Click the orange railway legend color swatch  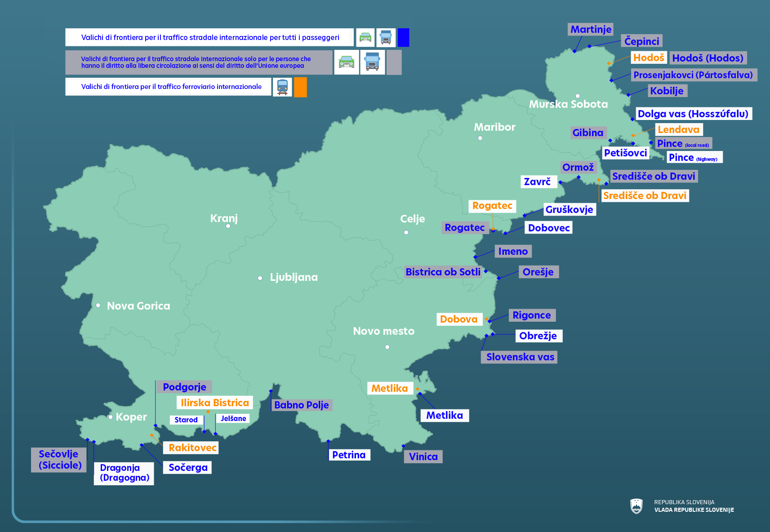(x=300, y=87)
